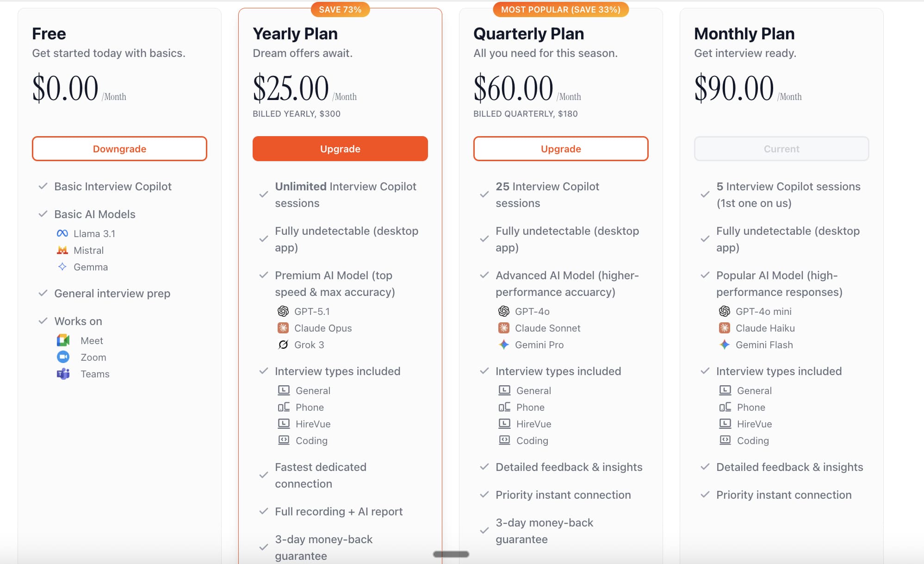Viewport: 924px width, 564px height.
Task: Click the Google Meet icon
Action: (x=63, y=340)
